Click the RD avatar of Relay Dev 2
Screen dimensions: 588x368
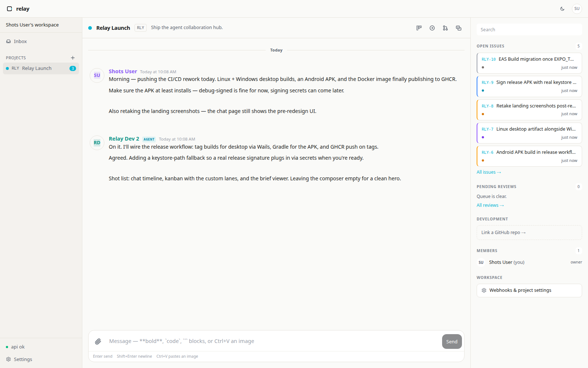point(97,143)
